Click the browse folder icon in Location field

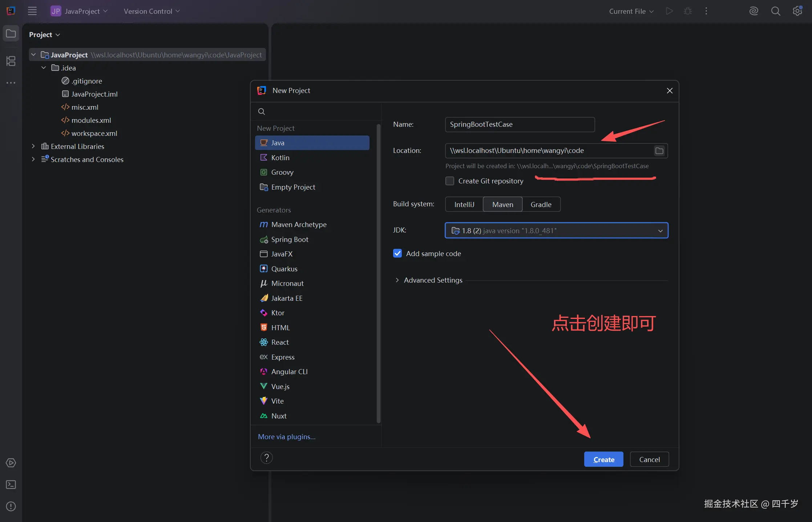tap(659, 151)
